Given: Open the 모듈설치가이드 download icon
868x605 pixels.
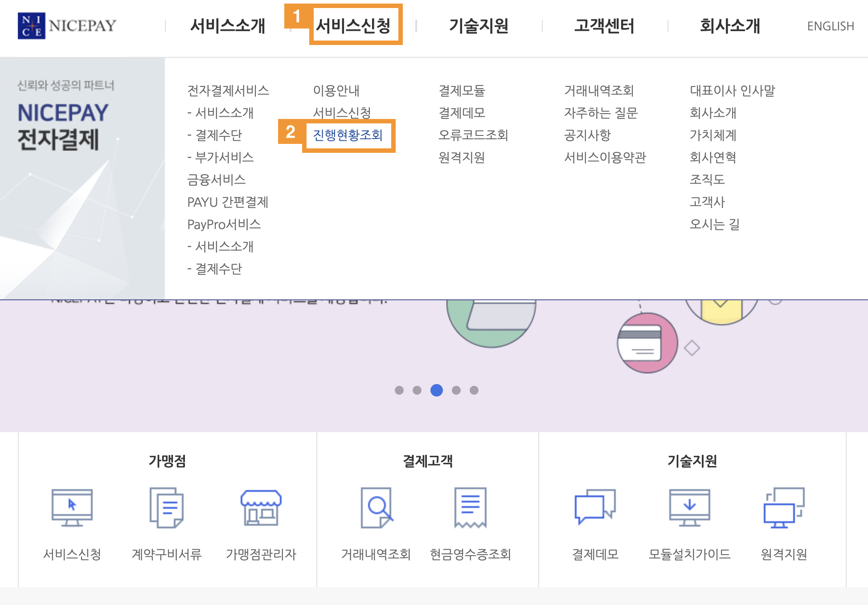Looking at the screenshot, I should [x=690, y=507].
